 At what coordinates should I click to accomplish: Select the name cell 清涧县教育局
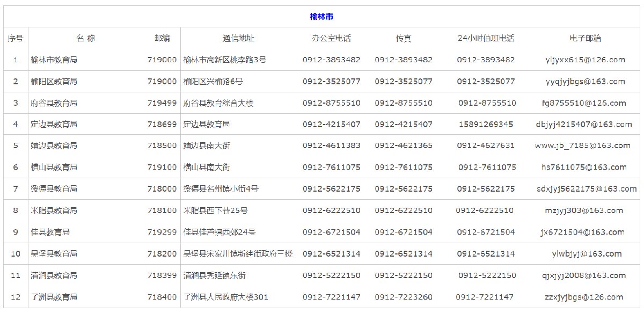coord(54,275)
